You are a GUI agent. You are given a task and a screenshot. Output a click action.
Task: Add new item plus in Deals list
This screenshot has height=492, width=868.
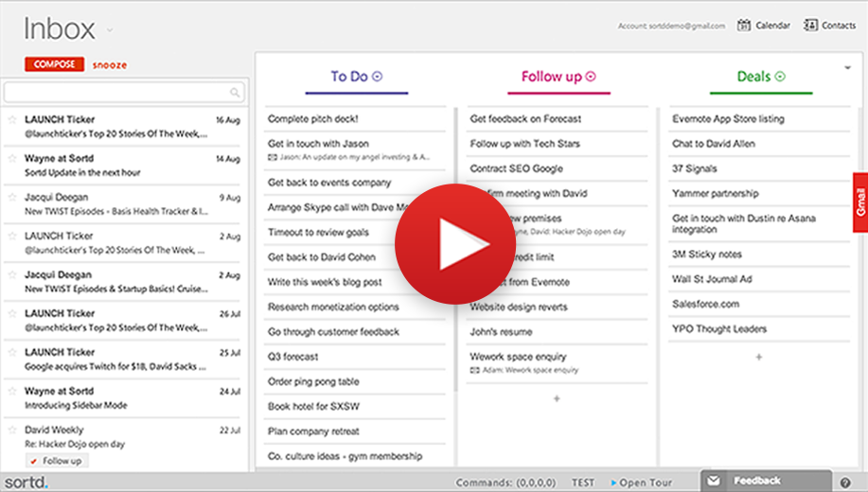[759, 357]
